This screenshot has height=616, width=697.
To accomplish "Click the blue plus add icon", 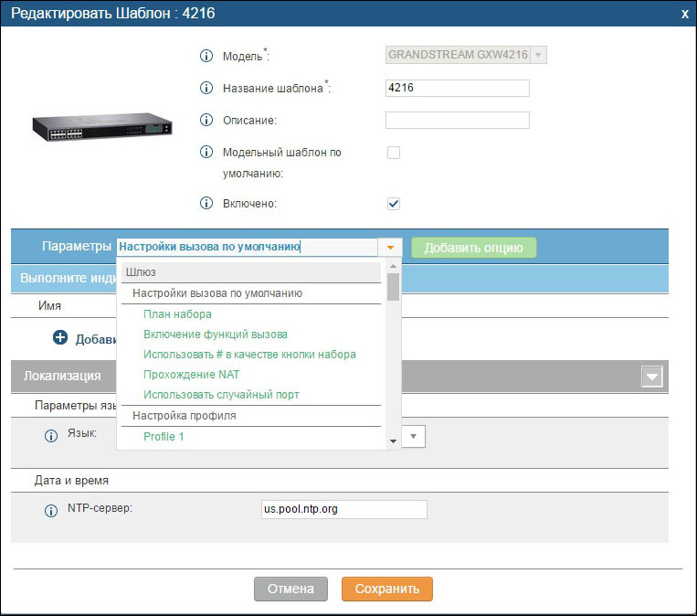I will tap(60, 337).
